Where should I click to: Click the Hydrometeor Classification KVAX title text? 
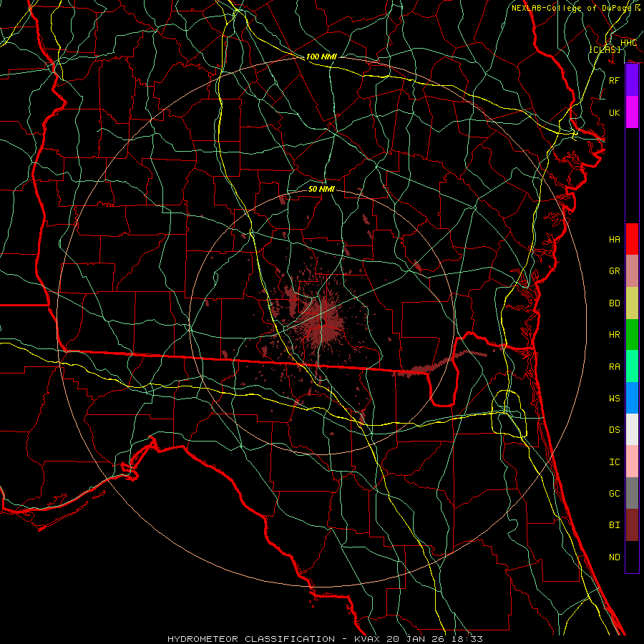coord(325,639)
